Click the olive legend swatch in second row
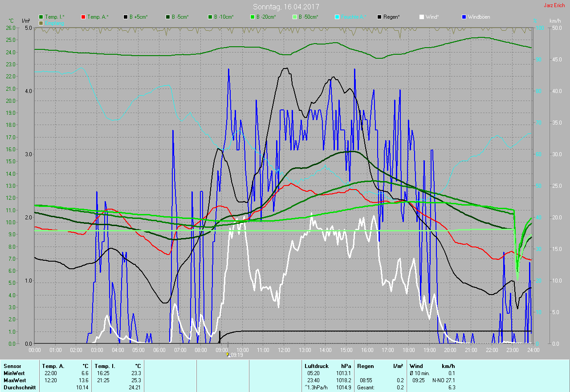This screenshot has height=392, width=570. (x=41, y=23)
